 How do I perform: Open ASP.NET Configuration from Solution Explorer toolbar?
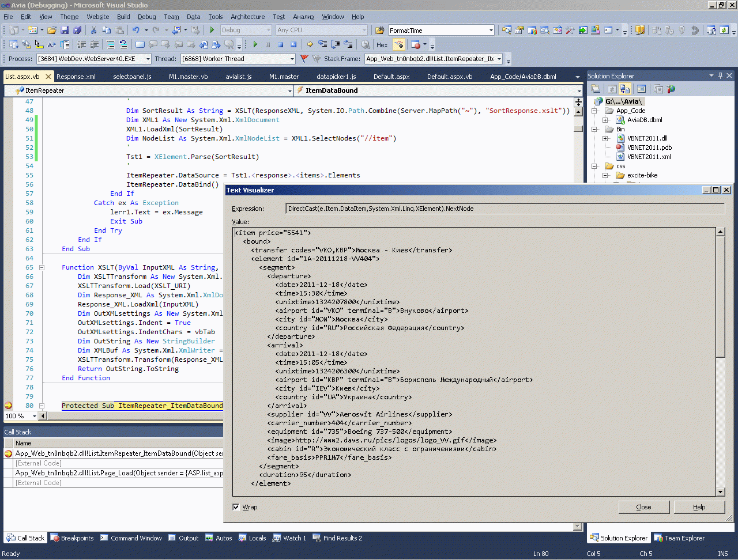[671, 88]
